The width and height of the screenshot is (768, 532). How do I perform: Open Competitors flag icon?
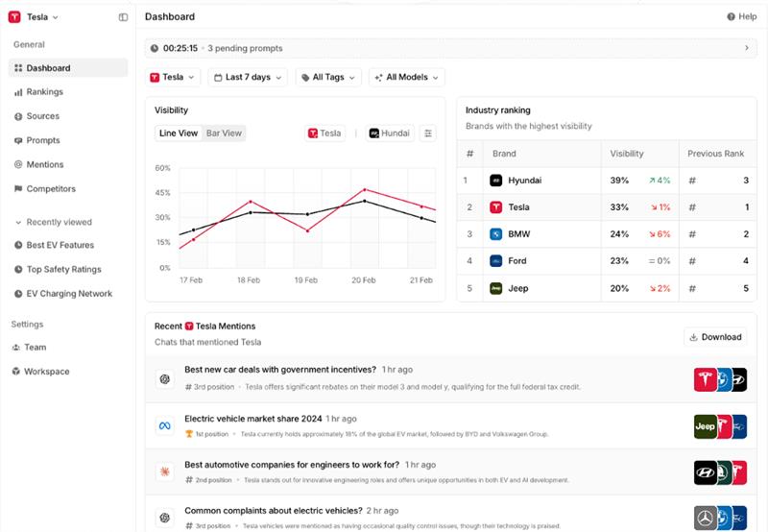click(17, 189)
